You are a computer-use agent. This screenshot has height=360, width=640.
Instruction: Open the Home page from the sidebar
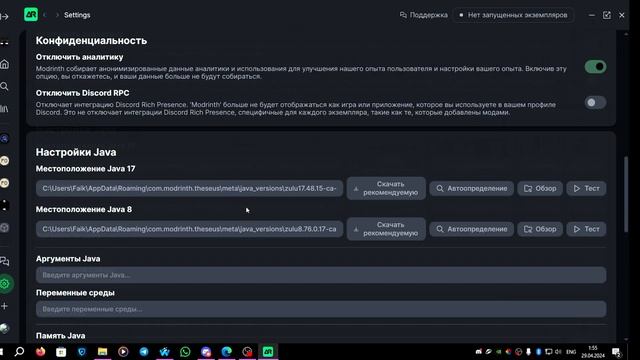click(x=4, y=64)
